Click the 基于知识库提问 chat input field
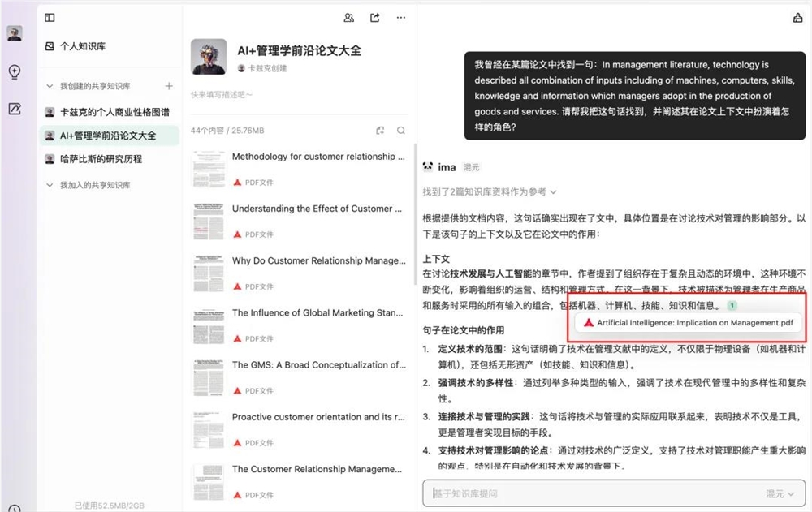812x512 pixels. coord(568,493)
